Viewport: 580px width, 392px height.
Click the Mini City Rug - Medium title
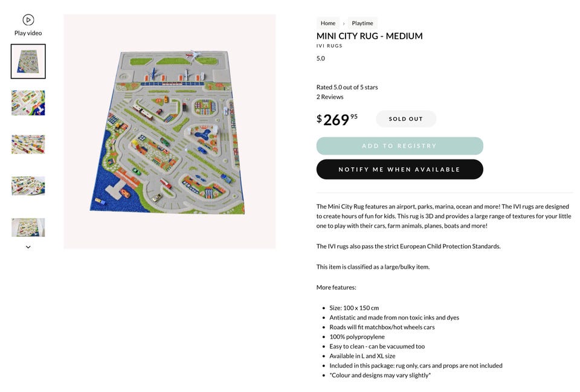coord(370,36)
